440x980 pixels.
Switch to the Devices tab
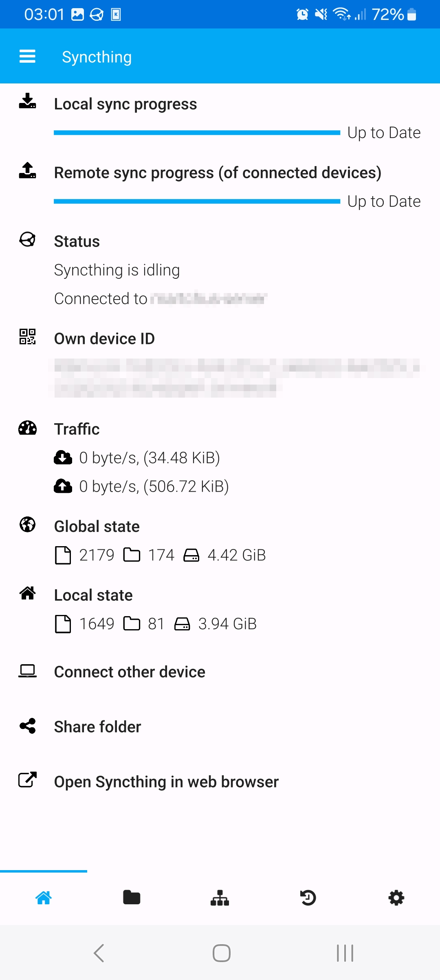(x=220, y=897)
